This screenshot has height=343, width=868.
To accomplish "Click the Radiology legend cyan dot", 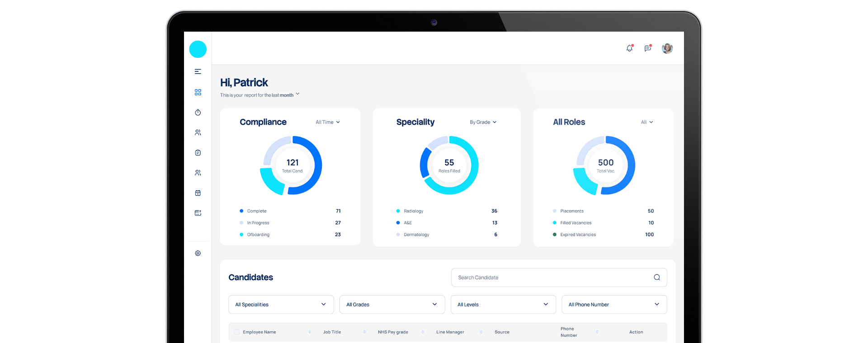I will point(398,211).
